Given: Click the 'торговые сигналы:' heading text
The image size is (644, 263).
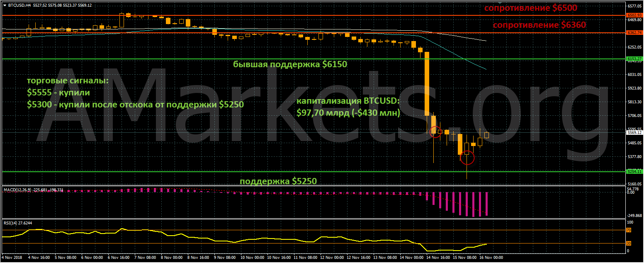Looking at the screenshot, I should click(68, 81).
